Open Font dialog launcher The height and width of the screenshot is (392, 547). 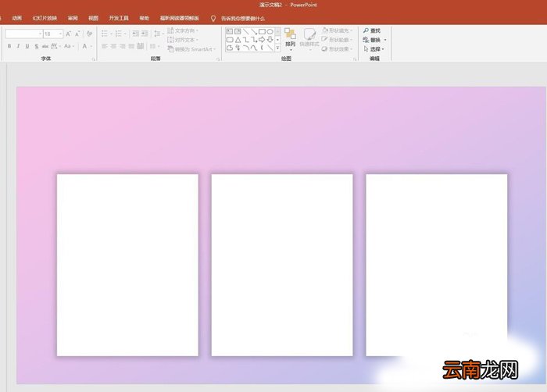click(x=94, y=59)
